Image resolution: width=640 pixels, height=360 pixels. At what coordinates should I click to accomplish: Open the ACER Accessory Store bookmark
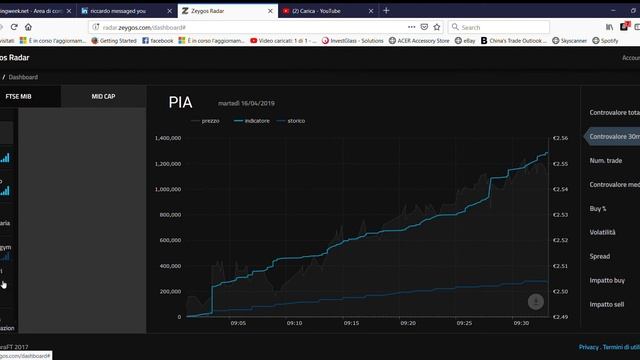[x=419, y=40]
